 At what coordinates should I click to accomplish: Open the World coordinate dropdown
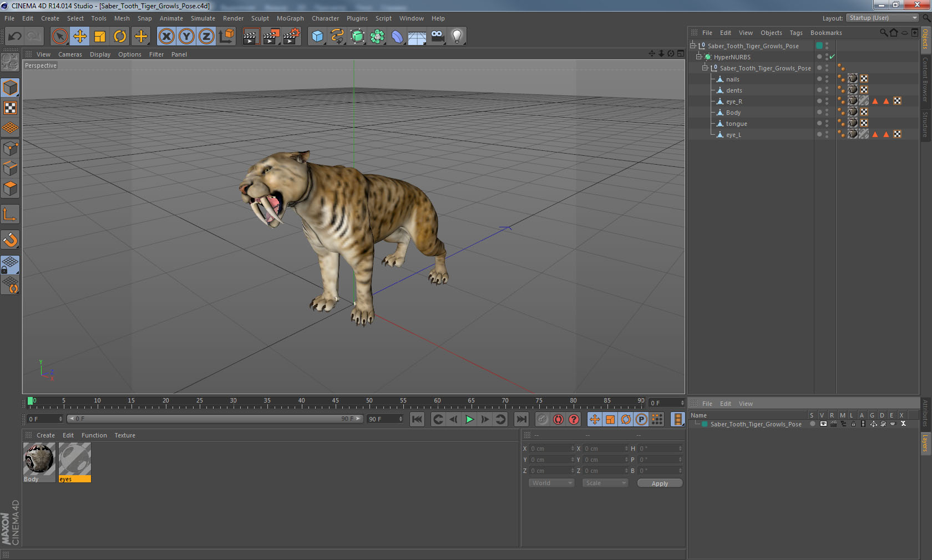[551, 483]
